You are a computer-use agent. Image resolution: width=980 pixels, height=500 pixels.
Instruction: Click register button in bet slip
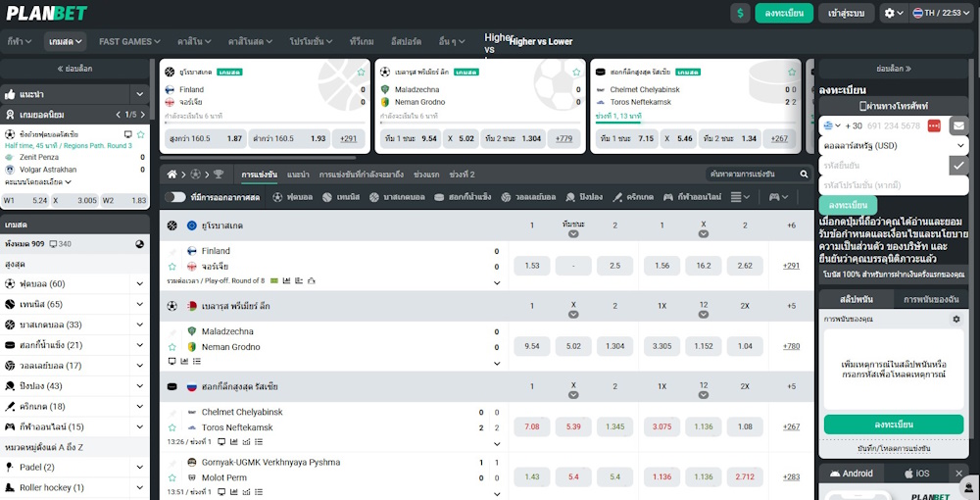point(894,424)
